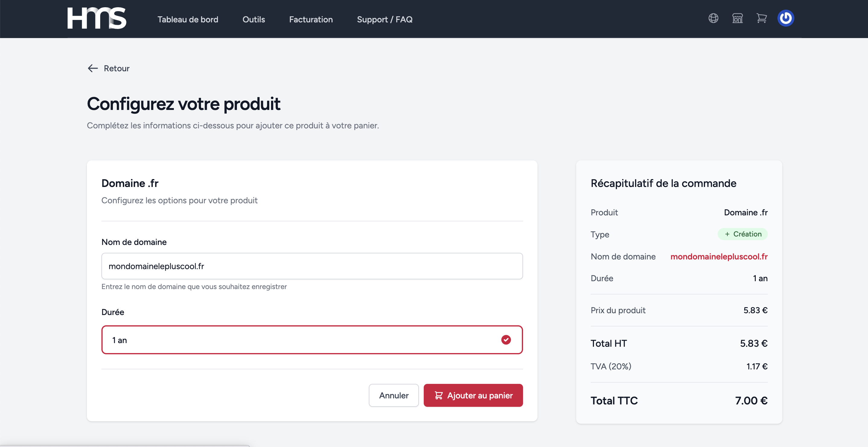Viewport: 868px width, 447px height.
Task: Open the language globe icon
Action: pos(713,18)
